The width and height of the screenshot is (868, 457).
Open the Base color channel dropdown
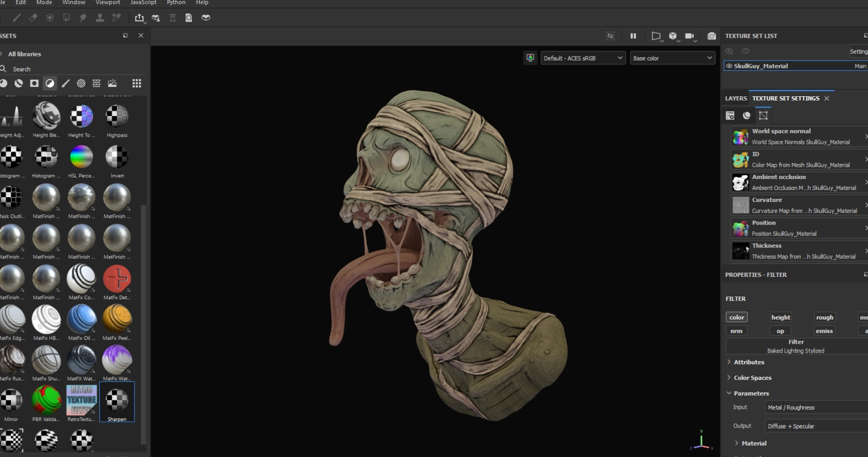672,58
